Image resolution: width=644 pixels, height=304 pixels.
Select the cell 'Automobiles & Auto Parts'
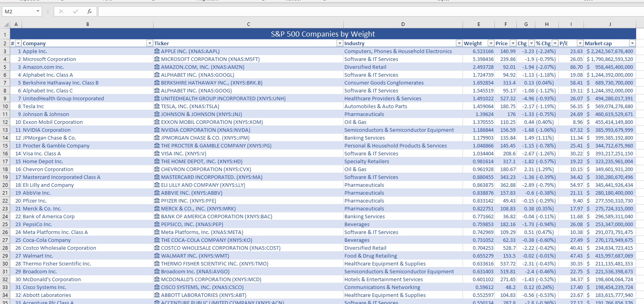click(x=403, y=106)
